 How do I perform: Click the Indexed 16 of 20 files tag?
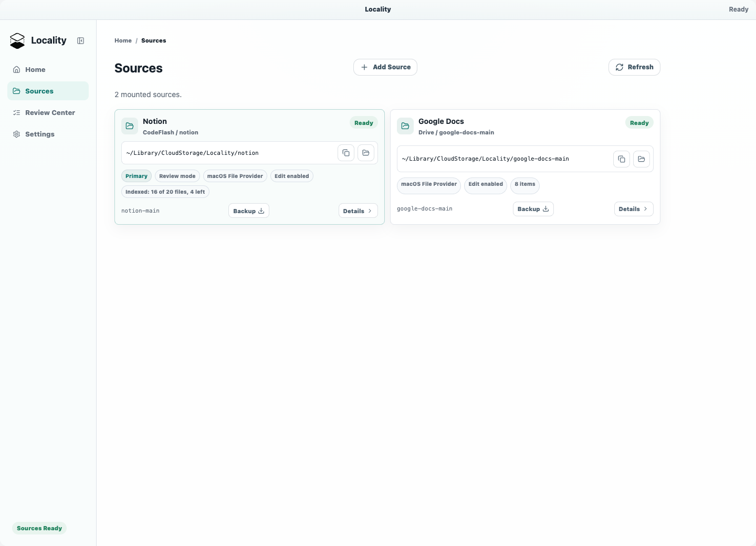point(165,192)
